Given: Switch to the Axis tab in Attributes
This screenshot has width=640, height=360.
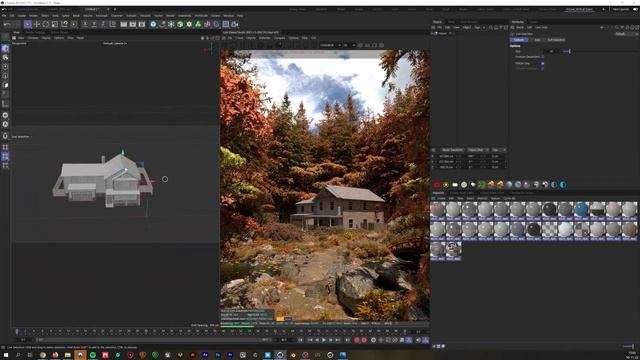Looking at the screenshot, I should tap(537, 40).
